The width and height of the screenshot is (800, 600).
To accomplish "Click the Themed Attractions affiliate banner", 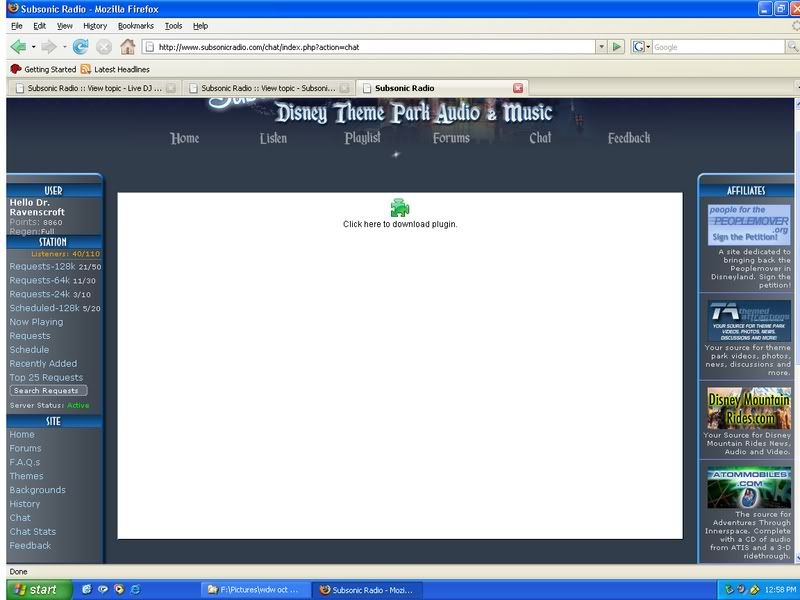I will [x=749, y=321].
